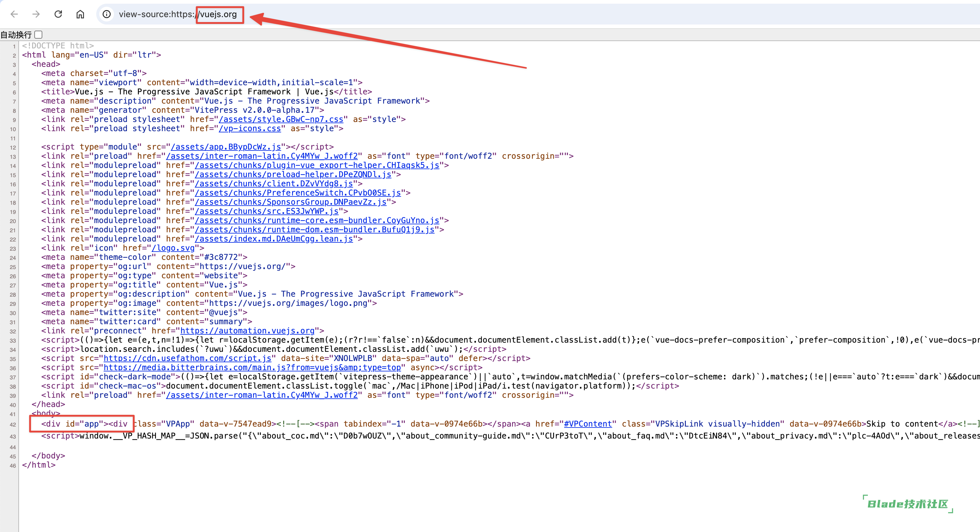Click the browser forward arrow
This screenshot has height=532, width=980.
coord(36,14)
